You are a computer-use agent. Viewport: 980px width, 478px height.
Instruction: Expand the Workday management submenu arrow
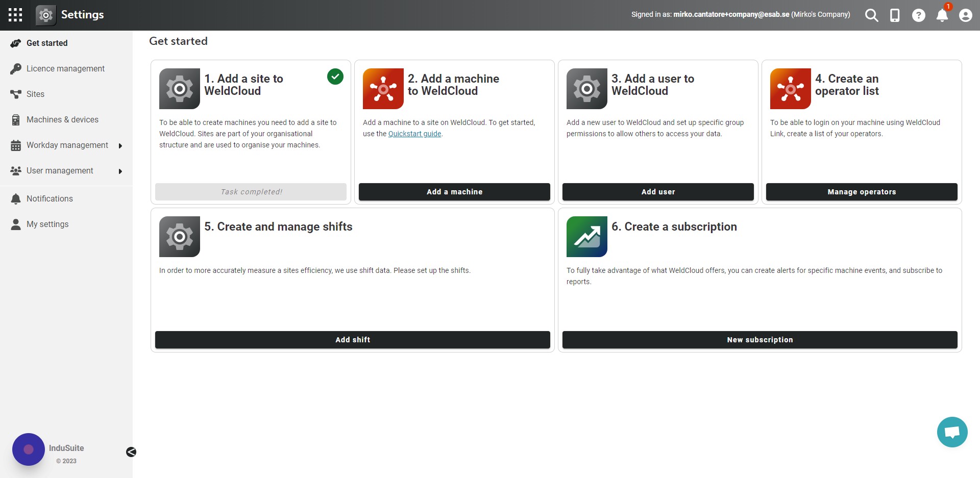[120, 146]
